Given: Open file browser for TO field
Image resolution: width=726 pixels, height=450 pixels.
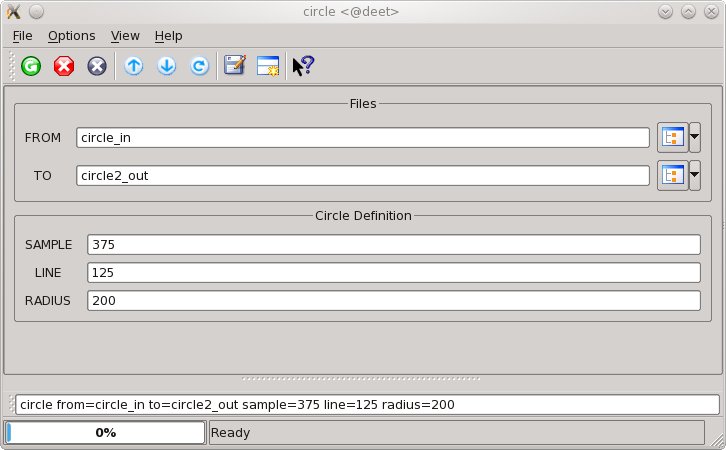Looking at the screenshot, I should [x=672, y=175].
